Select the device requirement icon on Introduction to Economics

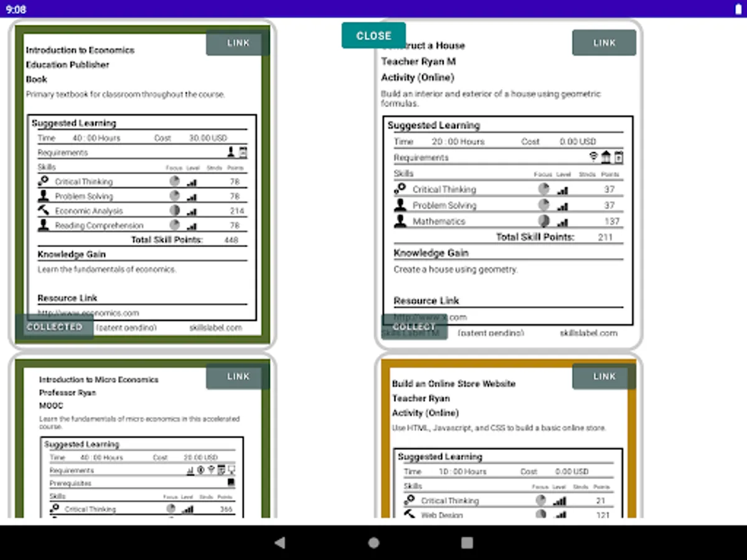click(243, 151)
